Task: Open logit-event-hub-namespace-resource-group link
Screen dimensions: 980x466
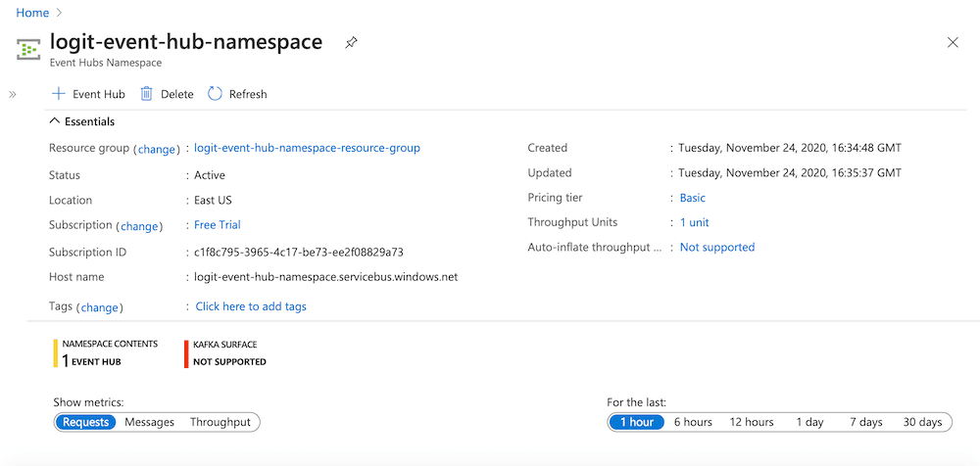Action: [x=307, y=148]
